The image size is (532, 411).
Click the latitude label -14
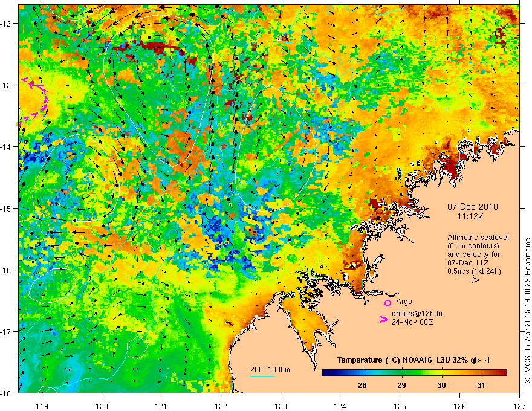pos(7,147)
